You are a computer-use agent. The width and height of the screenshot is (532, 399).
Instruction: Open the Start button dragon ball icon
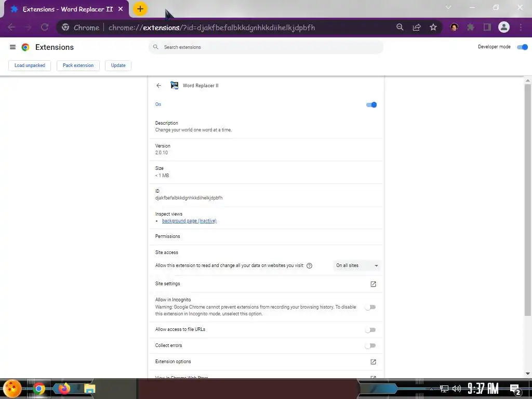[x=12, y=389]
